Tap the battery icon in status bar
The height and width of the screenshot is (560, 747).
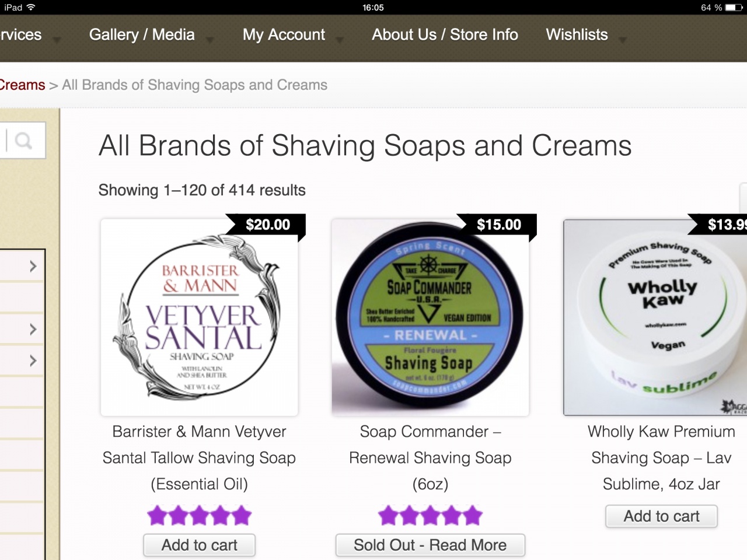point(734,8)
